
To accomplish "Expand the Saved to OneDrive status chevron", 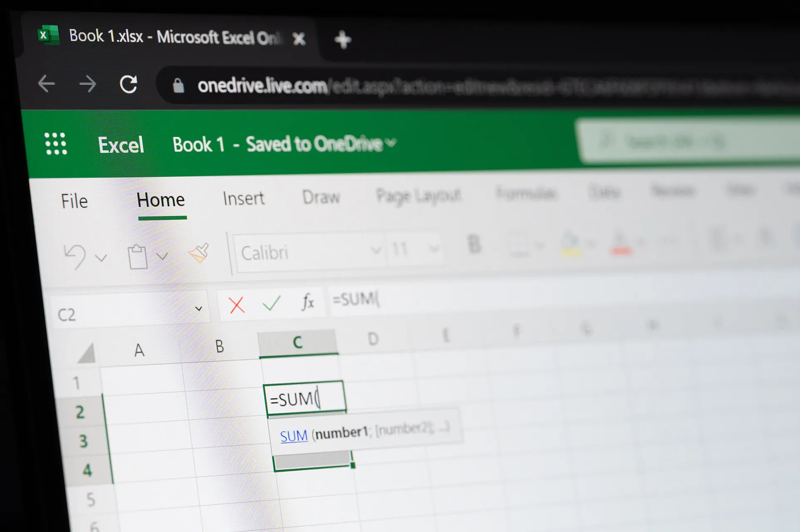I will tap(391, 143).
